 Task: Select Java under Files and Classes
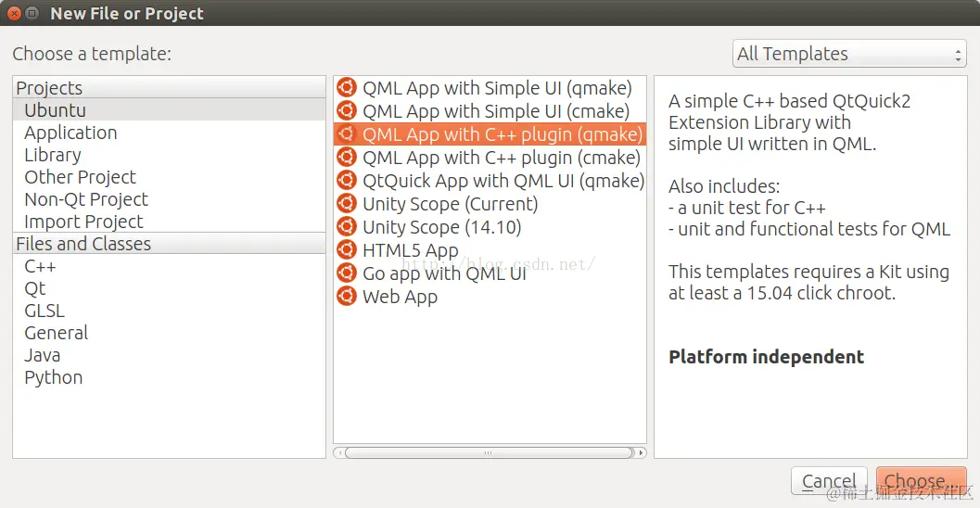pos(169,356)
